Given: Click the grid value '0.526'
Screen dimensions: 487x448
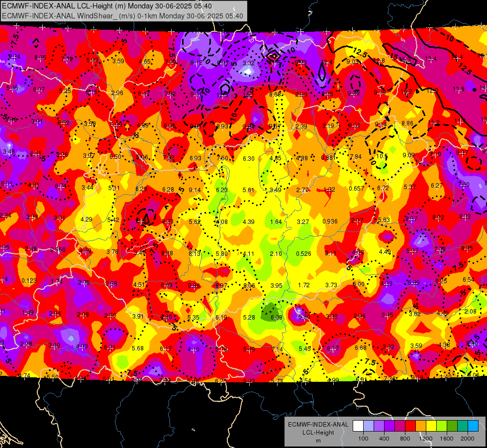Looking at the screenshot, I should pyautogui.click(x=303, y=254).
